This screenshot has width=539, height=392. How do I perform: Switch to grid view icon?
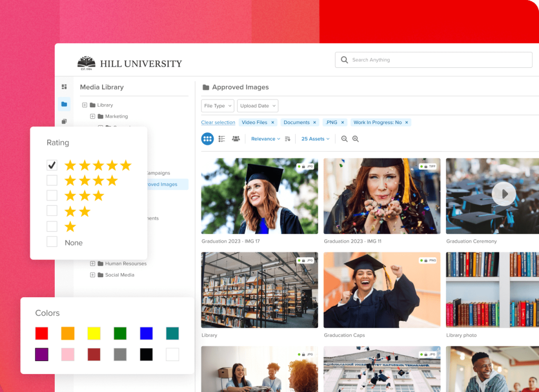[x=207, y=139]
